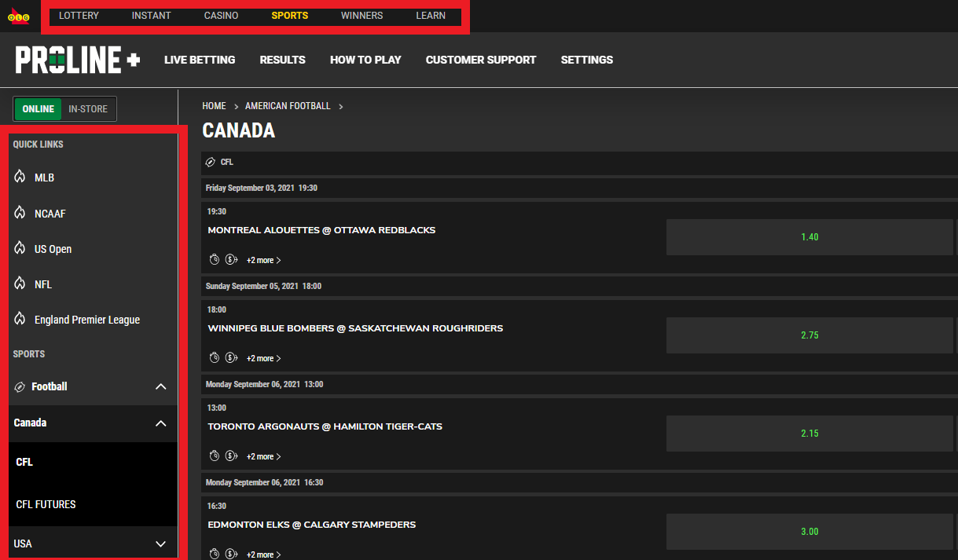Open Toronto Argonauts @ Hamilton Tiger-Cats match
Screen dimensions: 958x560
click(x=325, y=426)
